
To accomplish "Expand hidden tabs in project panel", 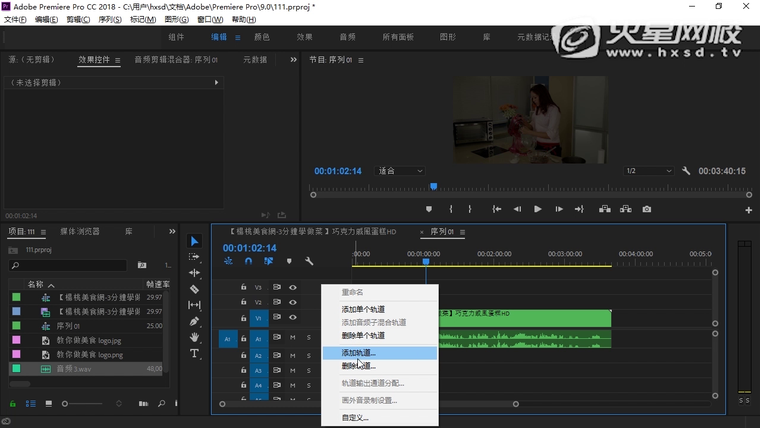I will (172, 231).
